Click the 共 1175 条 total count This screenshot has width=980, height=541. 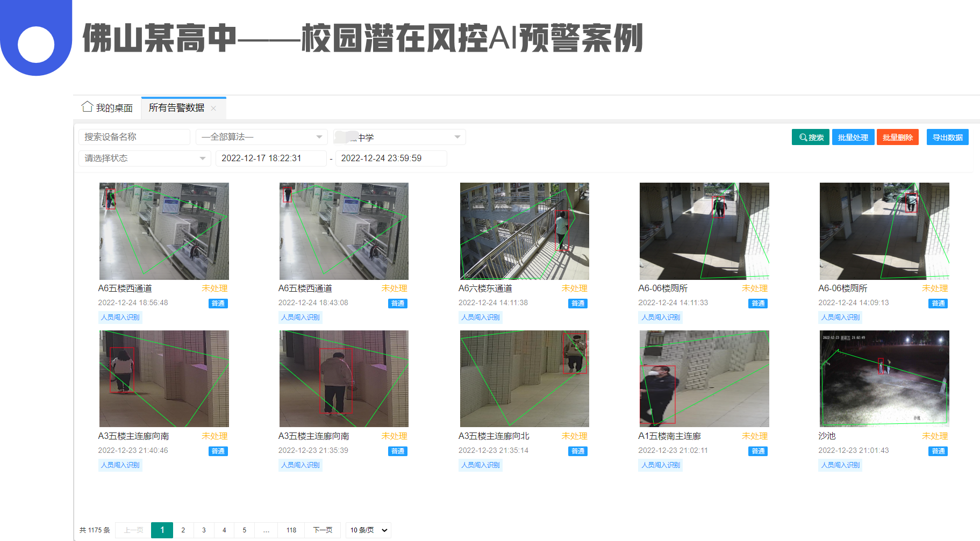pos(95,530)
